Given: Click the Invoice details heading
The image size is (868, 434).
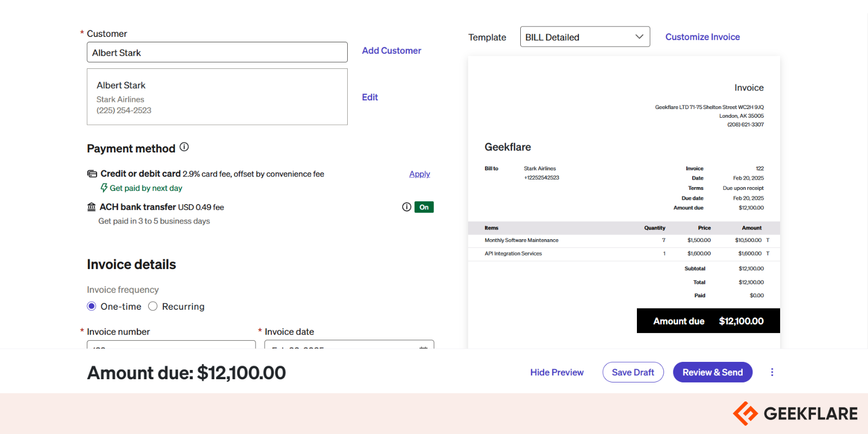Looking at the screenshot, I should tap(131, 264).
